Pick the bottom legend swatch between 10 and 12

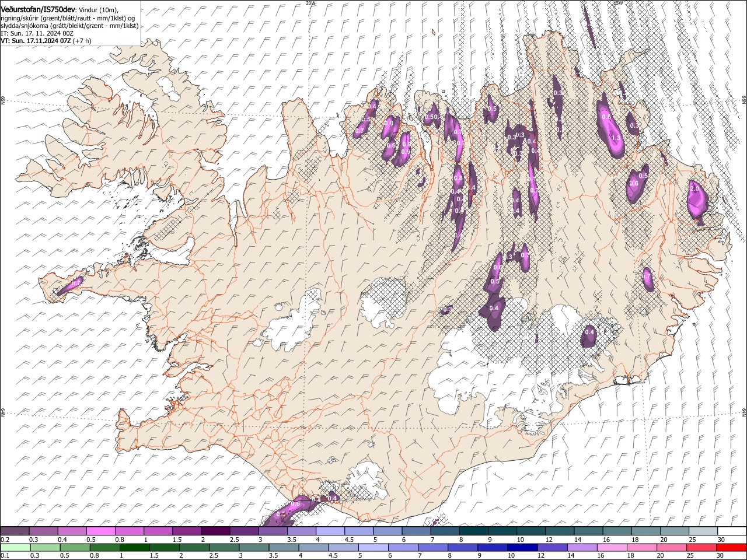(x=522, y=548)
